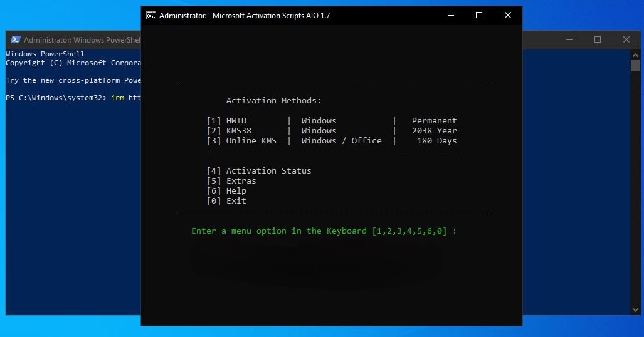Maximize the Windows PowerShell window
This screenshot has width=644, height=337.
598,40
